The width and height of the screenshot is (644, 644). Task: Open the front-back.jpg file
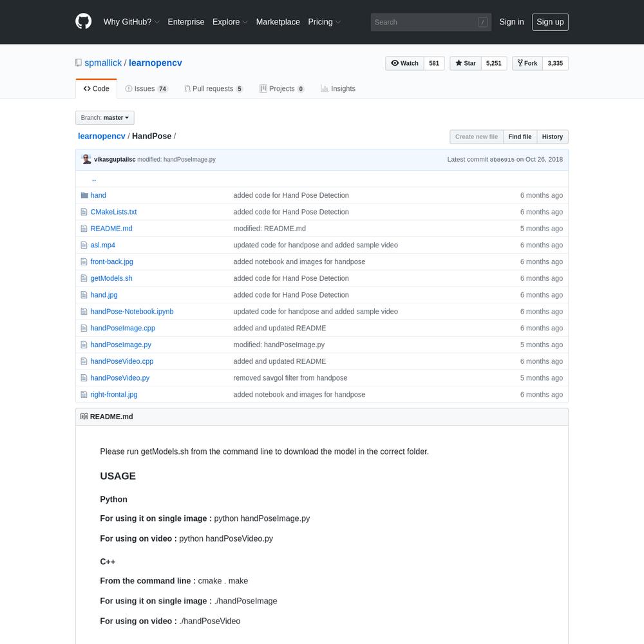coord(111,261)
